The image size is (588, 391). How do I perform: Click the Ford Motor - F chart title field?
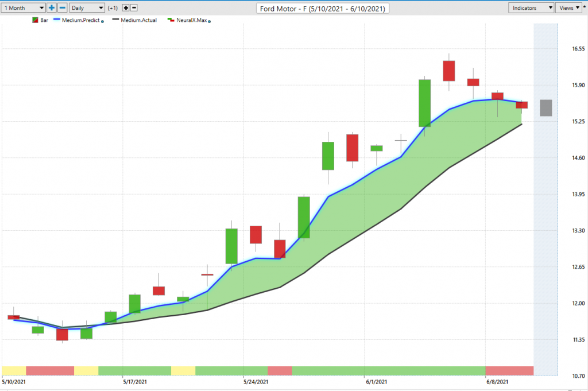(323, 8)
